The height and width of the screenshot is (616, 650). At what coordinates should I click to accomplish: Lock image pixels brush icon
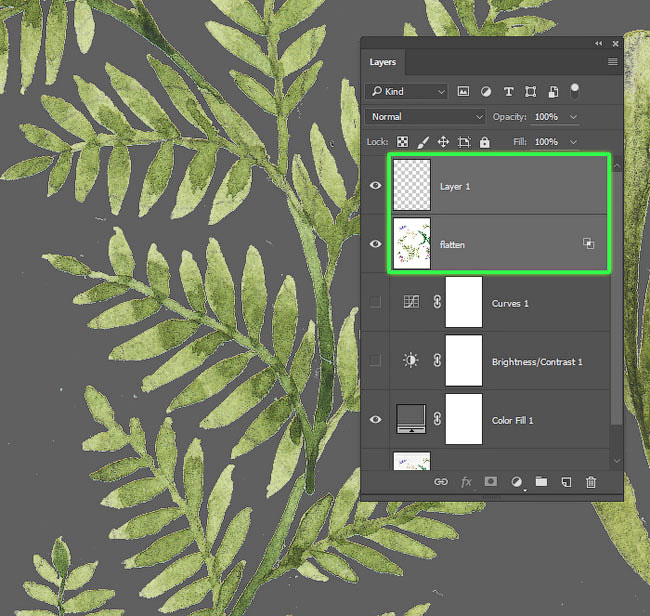point(423,142)
